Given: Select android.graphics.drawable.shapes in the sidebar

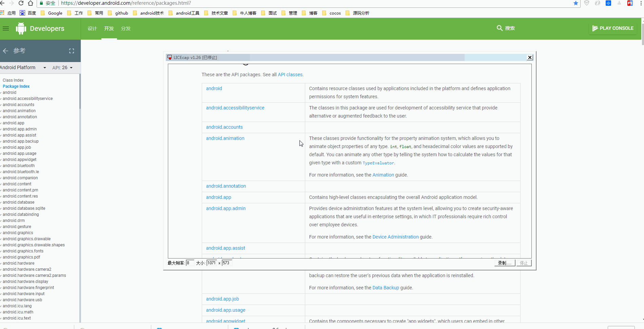Looking at the screenshot, I should (34, 245).
